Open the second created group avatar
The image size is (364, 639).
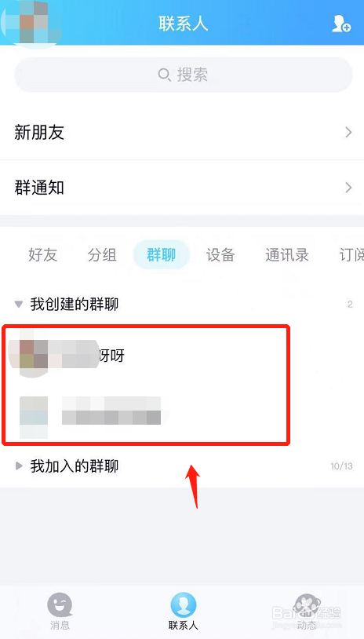tap(34, 417)
